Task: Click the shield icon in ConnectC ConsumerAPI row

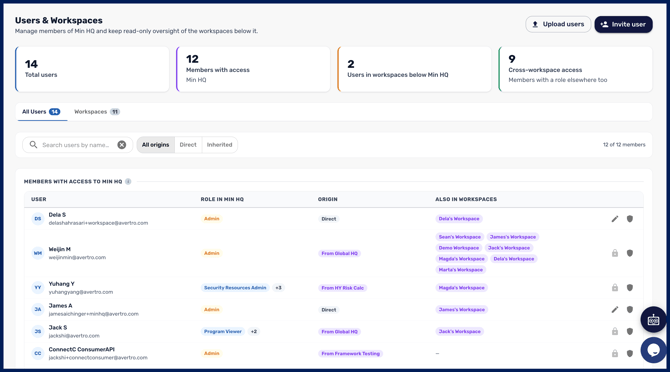Action: pos(630,353)
